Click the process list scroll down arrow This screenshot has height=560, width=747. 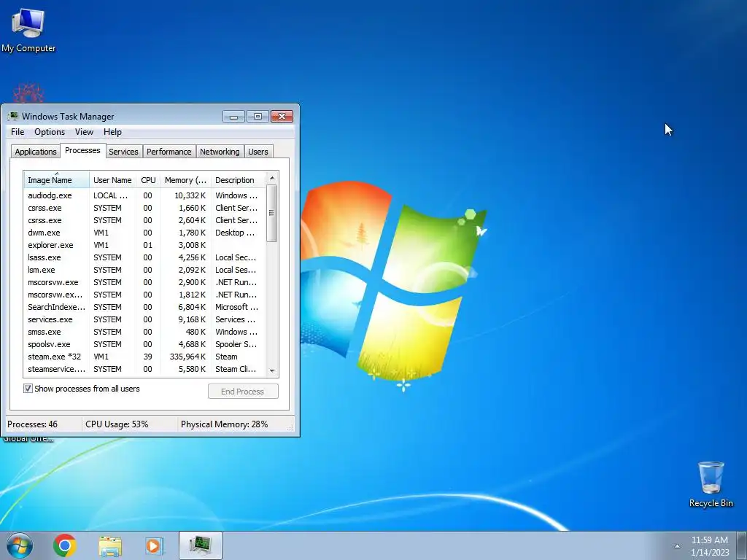272,370
